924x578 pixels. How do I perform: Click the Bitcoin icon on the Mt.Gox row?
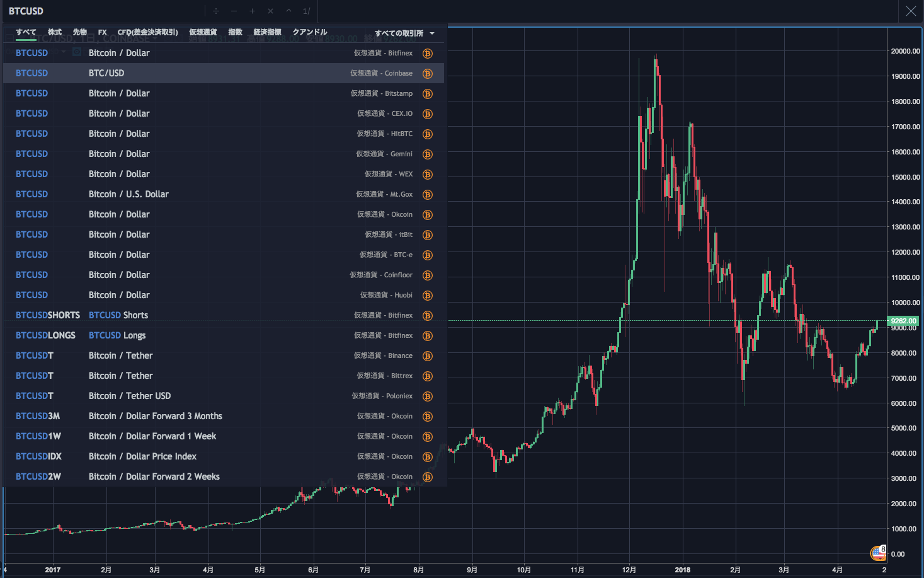428,195
